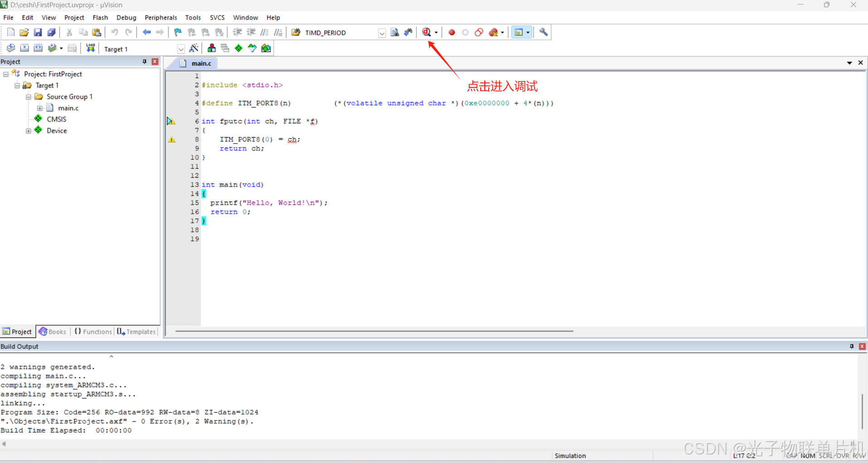Pin the Project panel
The width and height of the screenshot is (868, 463).
click(x=145, y=62)
